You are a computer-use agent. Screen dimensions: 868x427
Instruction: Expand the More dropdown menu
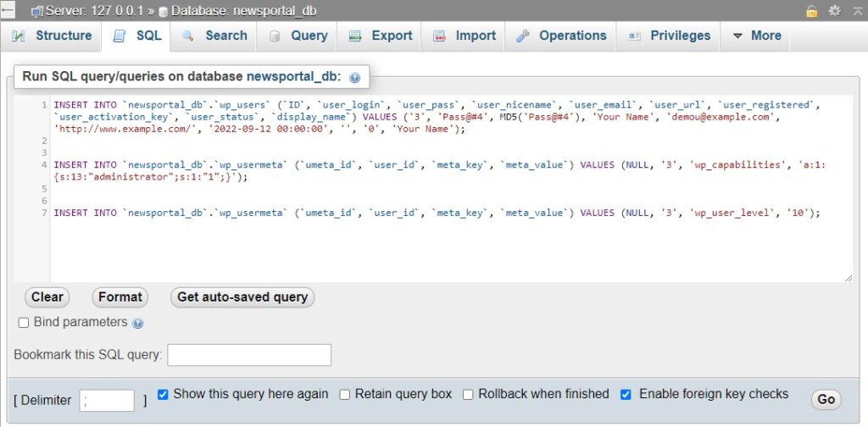click(756, 36)
